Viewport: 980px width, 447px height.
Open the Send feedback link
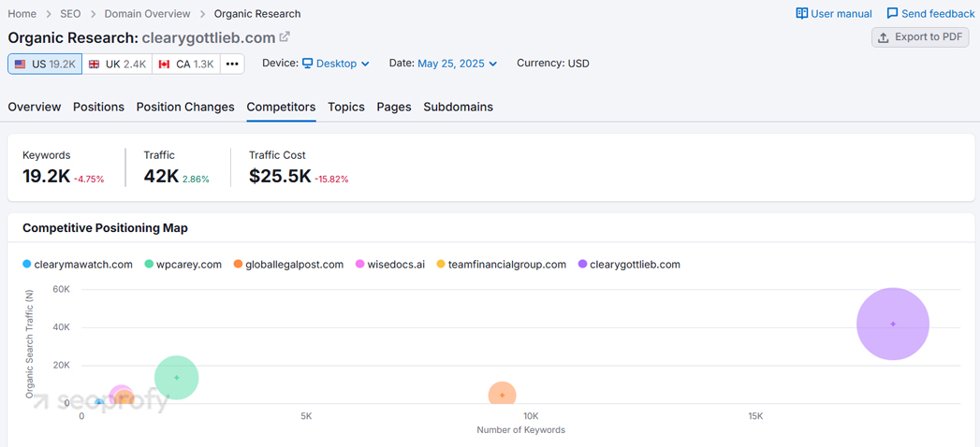point(930,14)
